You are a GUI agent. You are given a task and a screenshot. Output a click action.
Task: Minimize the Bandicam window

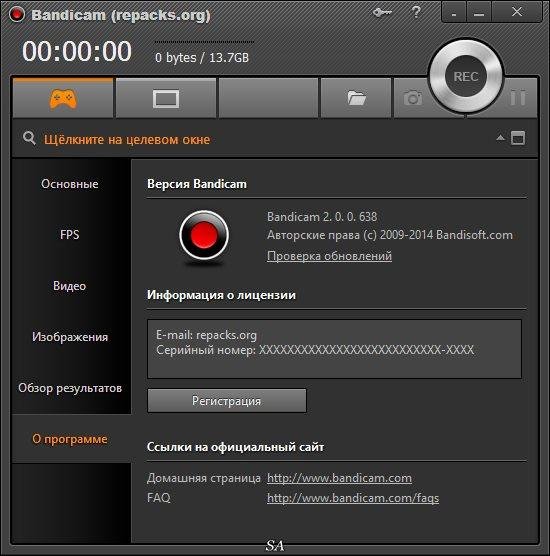click(x=479, y=13)
